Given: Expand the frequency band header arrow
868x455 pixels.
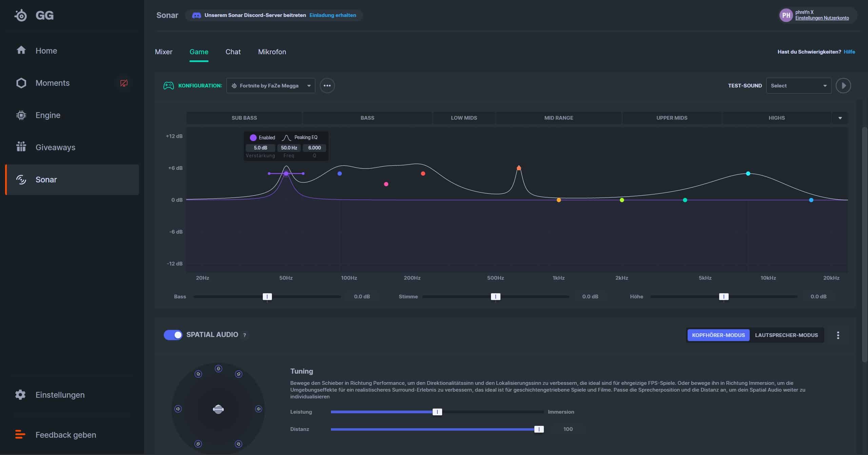Looking at the screenshot, I should (840, 118).
